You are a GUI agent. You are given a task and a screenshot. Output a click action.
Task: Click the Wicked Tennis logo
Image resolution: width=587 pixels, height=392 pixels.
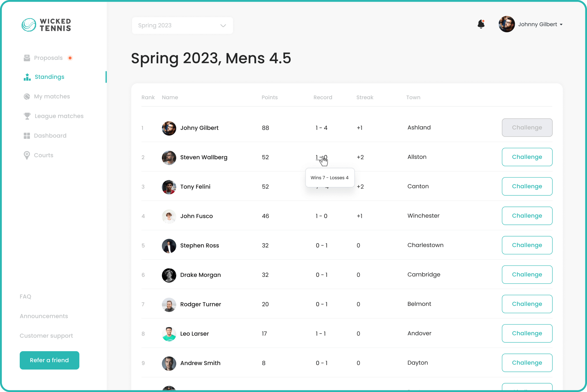point(46,25)
